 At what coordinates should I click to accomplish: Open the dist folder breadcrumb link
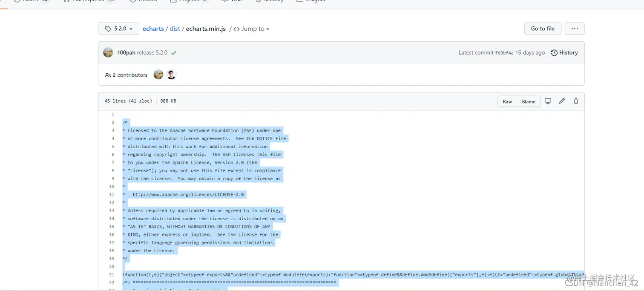(175, 29)
